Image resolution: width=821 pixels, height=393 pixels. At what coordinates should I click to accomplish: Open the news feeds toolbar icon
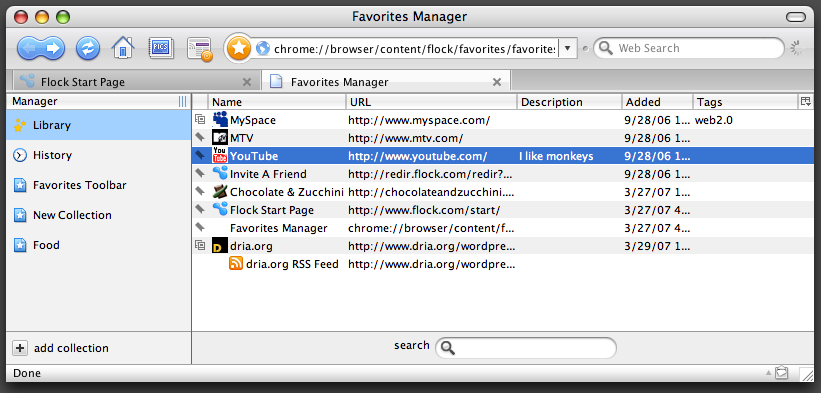coord(200,49)
